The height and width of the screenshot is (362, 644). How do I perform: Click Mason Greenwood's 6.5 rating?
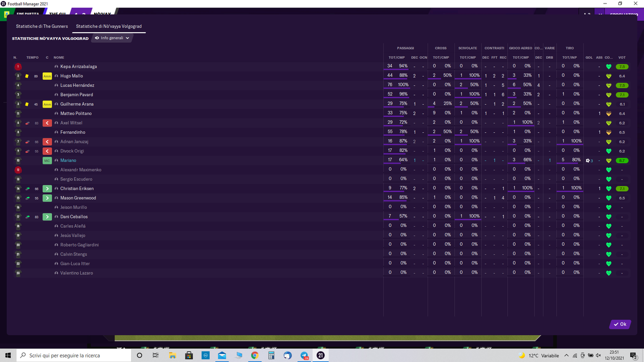point(622,198)
